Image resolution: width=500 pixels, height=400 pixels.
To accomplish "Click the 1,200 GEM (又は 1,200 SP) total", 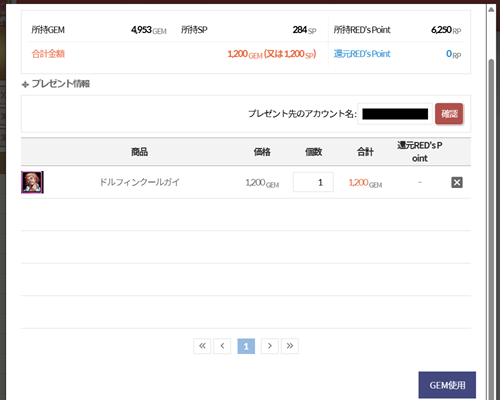I will tap(272, 54).
